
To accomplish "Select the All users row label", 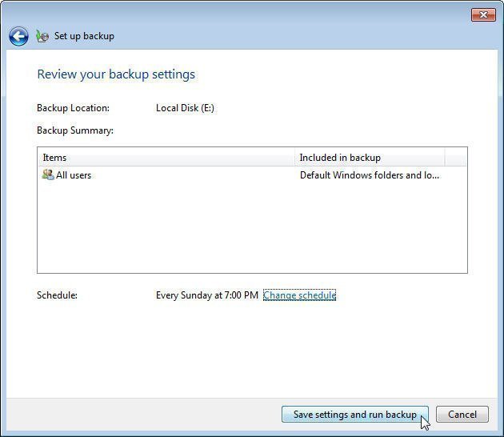I will [74, 175].
